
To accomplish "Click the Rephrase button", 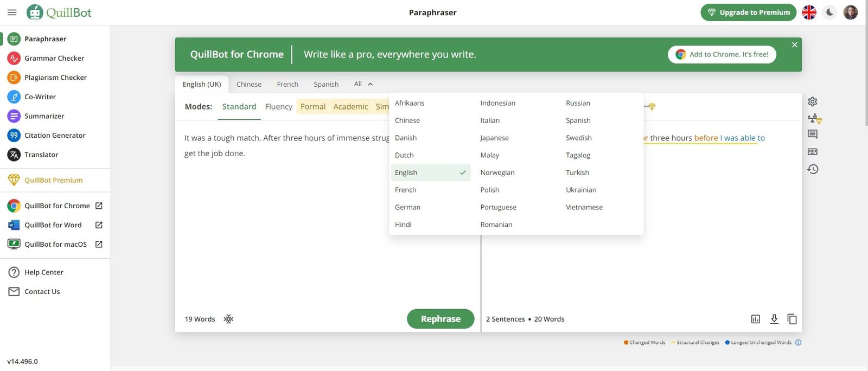I will [x=440, y=319].
